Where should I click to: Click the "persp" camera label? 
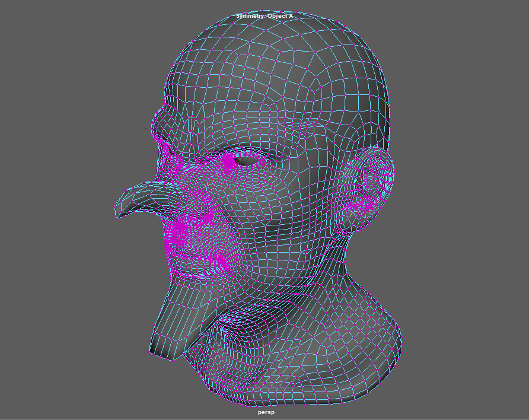(x=266, y=412)
